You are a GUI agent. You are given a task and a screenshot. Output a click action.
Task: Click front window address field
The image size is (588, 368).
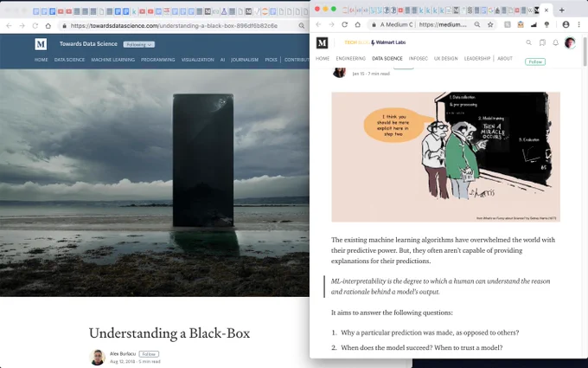pos(432,25)
